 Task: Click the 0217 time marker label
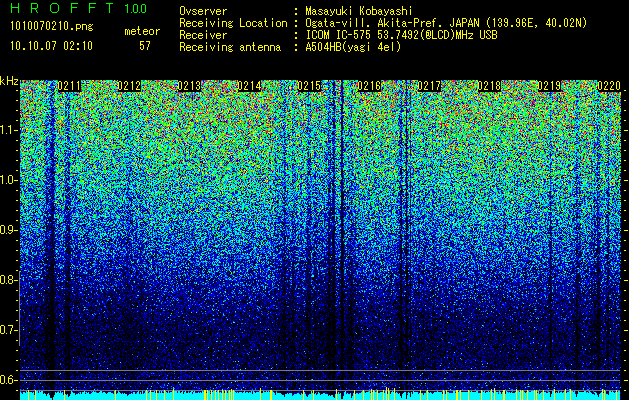429,86
